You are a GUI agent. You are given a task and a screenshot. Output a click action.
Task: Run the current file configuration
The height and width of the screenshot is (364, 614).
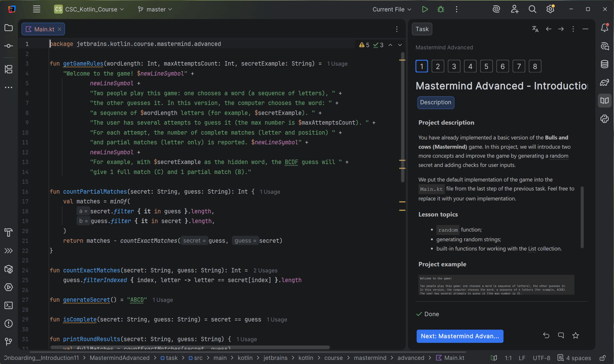tap(425, 9)
